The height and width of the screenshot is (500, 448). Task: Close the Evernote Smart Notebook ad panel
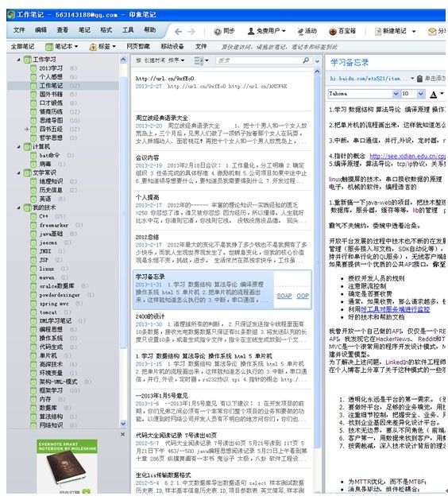point(123,434)
